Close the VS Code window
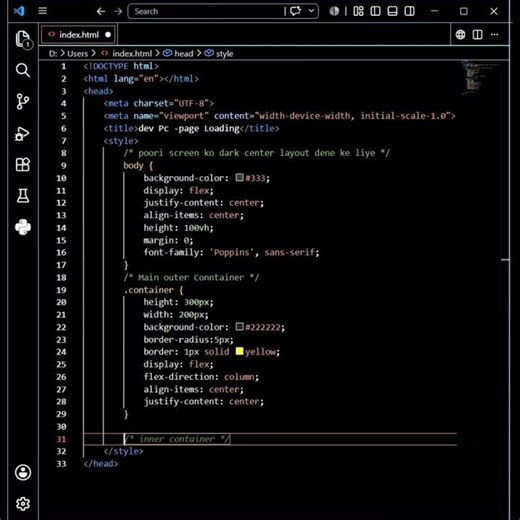The image size is (520, 520). (x=494, y=11)
